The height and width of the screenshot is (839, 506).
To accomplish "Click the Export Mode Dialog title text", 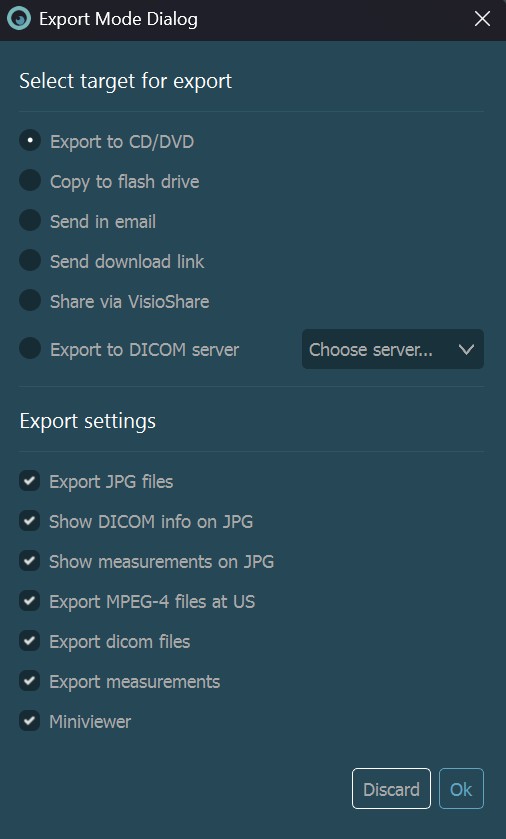I will pyautogui.click(x=118, y=19).
